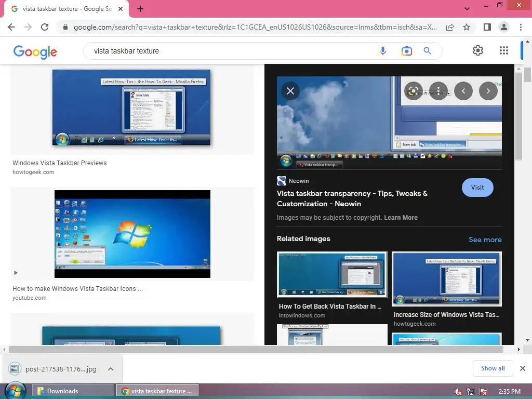
Task: Open a new browser tab
Action: 140,9
